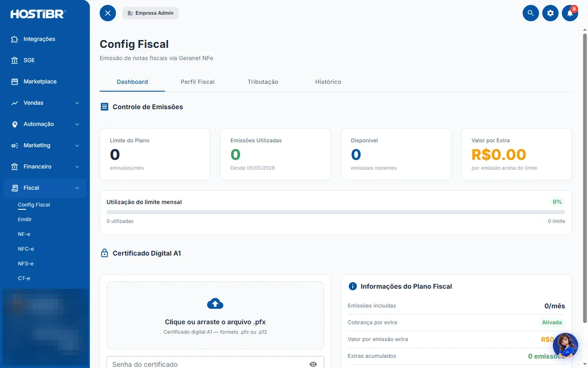The width and height of the screenshot is (588, 368).
Task: Toggle certificate password visibility eye
Action: click(x=313, y=364)
